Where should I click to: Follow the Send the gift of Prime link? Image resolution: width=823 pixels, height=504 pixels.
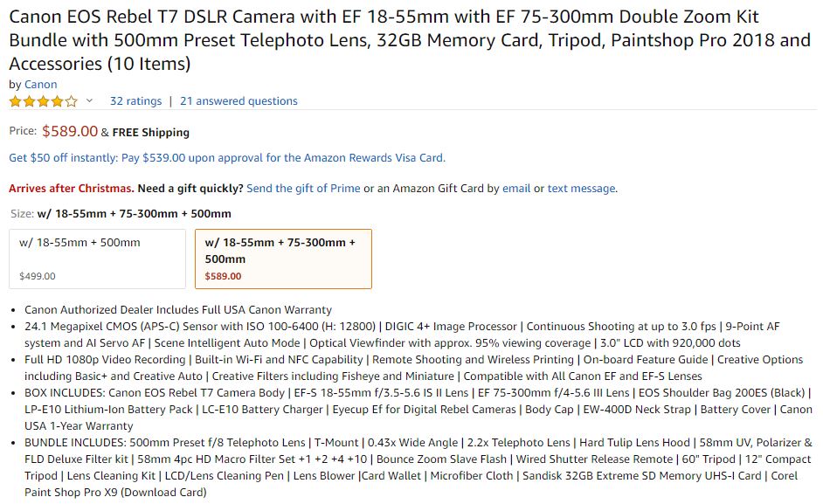[303, 189]
